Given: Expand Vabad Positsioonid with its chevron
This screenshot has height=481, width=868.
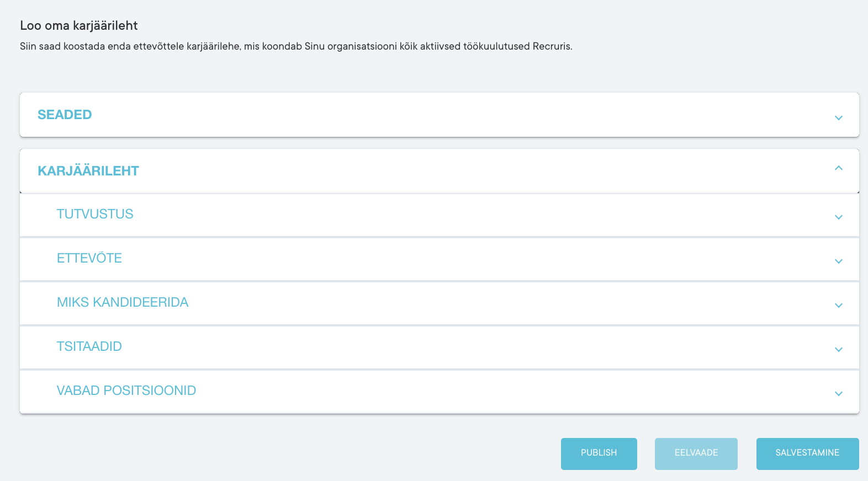Looking at the screenshot, I should (x=838, y=393).
